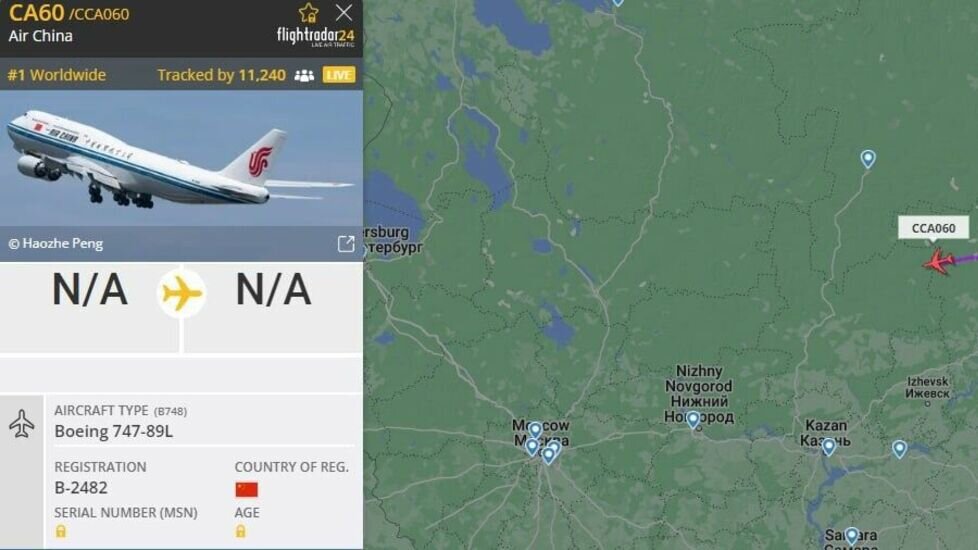Click the airport pin east of Kazan
978x550 pixels.
coord(899,449)
